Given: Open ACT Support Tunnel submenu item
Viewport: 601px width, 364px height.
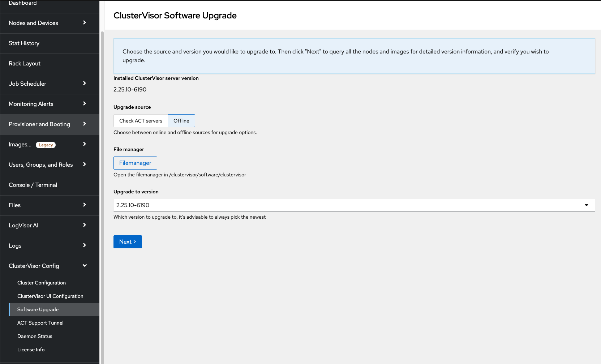Looking at the screenshot, I should pos(40,323).
